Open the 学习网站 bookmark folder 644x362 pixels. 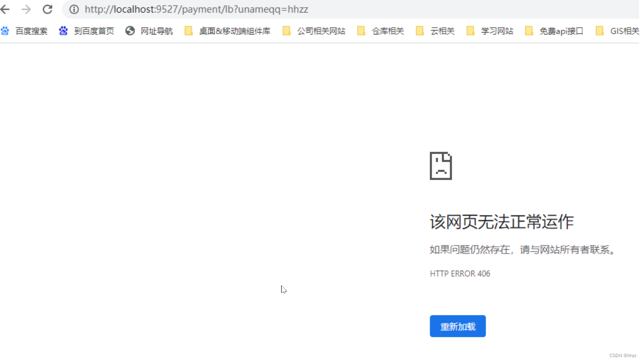pos(490,31)
